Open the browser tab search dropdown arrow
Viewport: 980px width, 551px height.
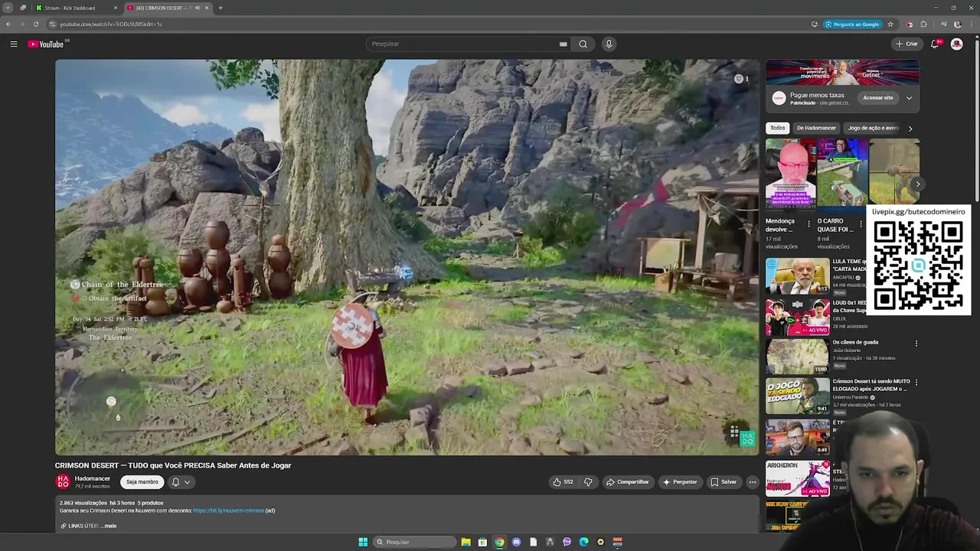[8, 8]
